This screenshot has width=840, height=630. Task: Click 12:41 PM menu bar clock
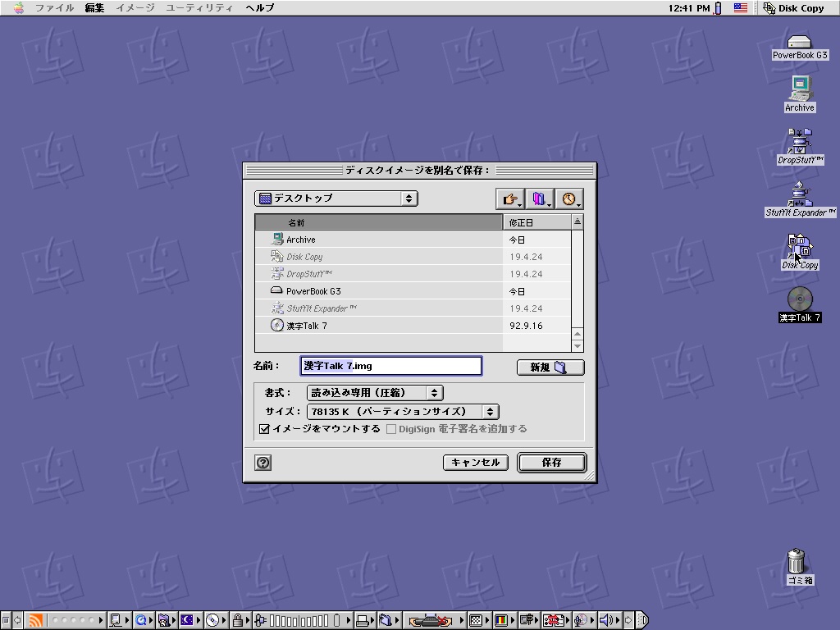[688, 8]
